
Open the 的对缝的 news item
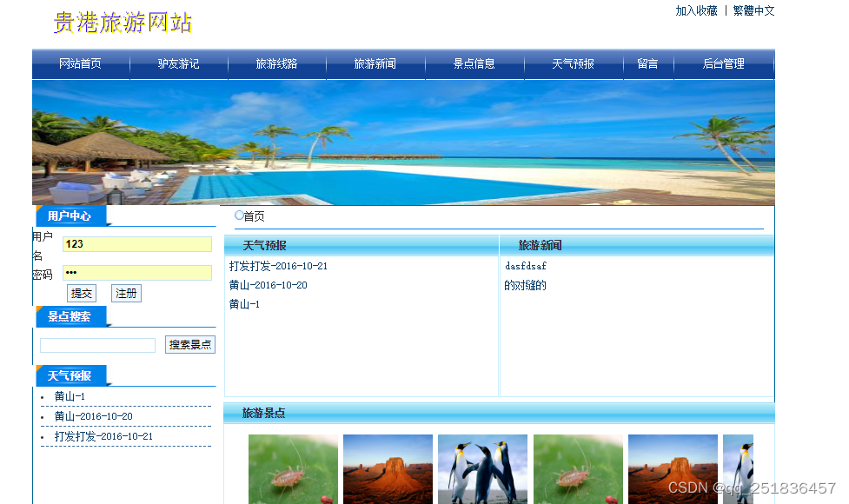(525, 285)
